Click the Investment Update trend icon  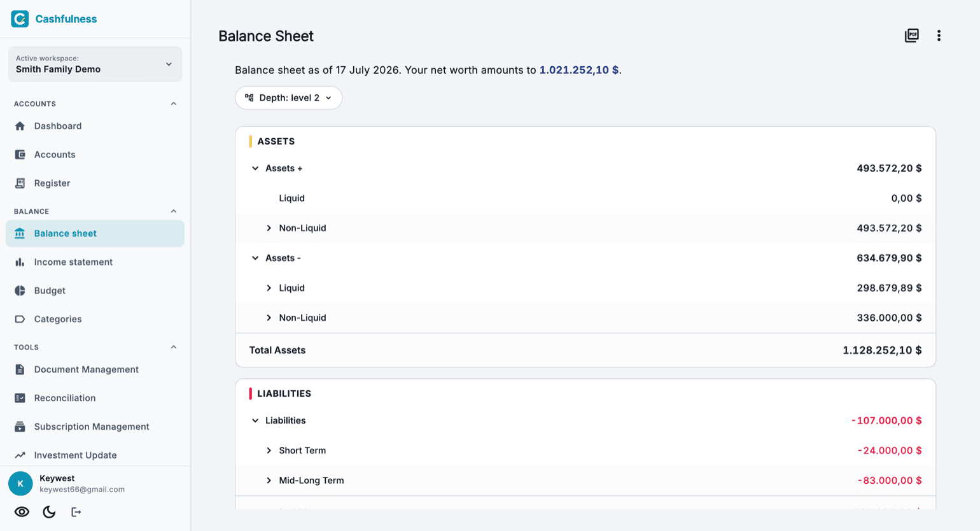tap(20, 455)
